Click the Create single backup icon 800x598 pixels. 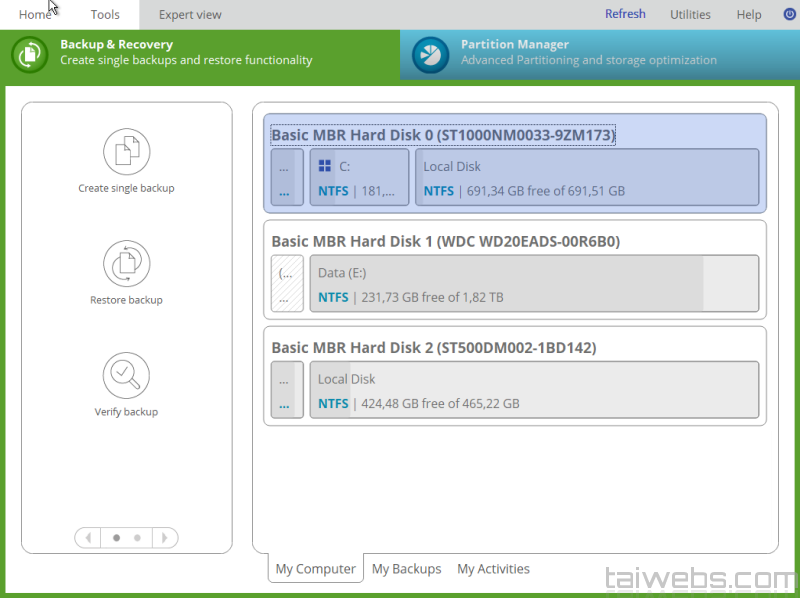126,152
